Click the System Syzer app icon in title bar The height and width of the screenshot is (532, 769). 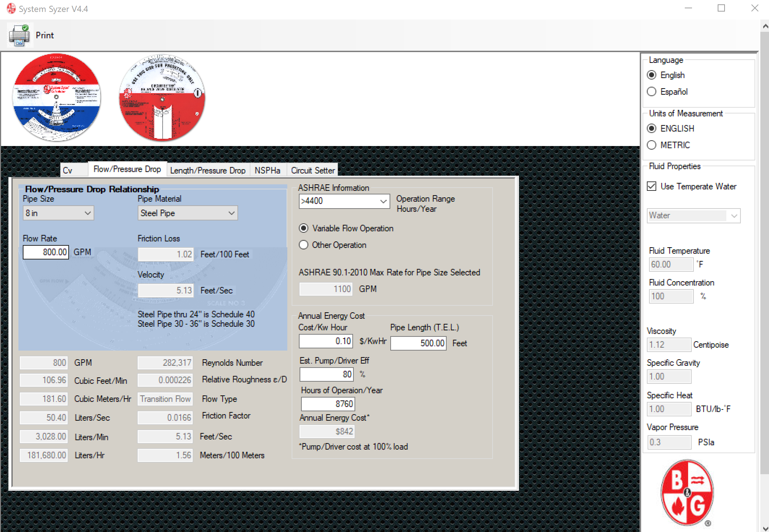tap(11, 8)
